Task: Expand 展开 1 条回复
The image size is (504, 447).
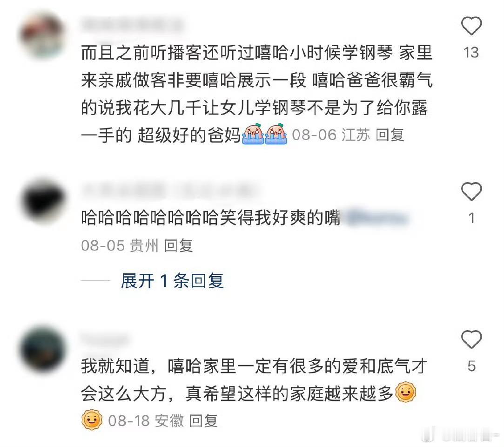Action: pos(172,281)
